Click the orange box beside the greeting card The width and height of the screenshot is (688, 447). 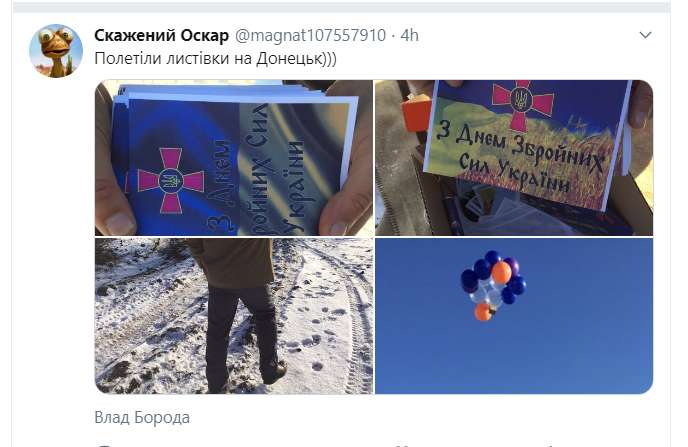pyautogui.click(x=416, y=115)
